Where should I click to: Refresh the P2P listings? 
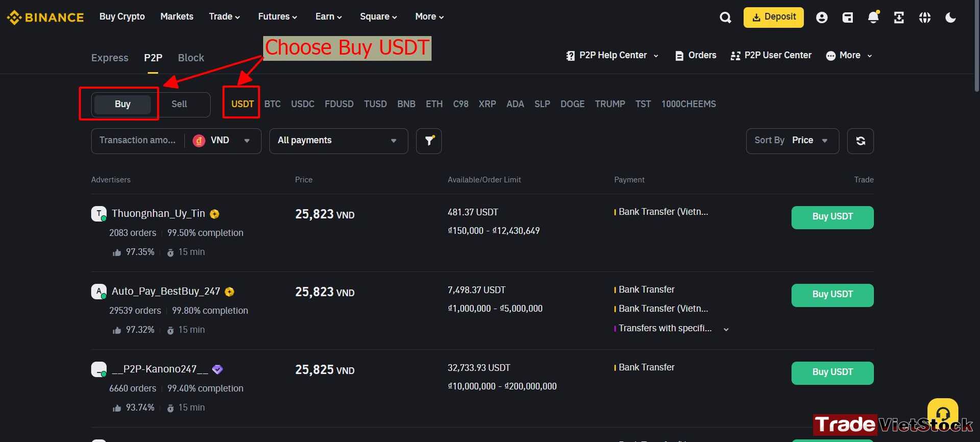(861, 141)
